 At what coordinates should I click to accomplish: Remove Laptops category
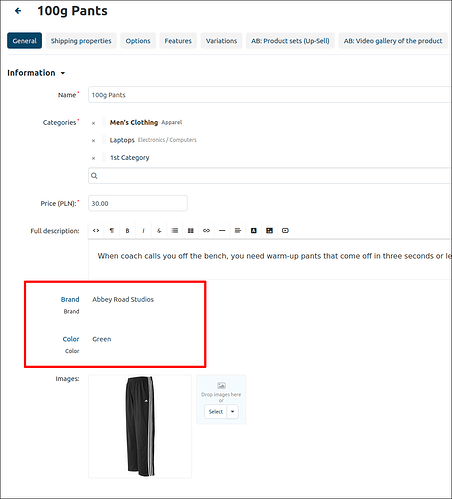pos(93,141)
